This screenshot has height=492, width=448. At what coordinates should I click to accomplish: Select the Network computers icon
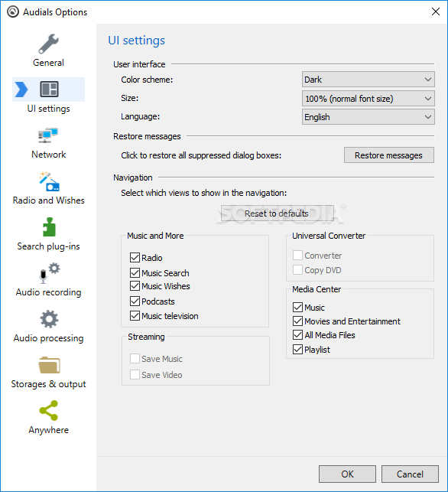[x=48, y=135]
